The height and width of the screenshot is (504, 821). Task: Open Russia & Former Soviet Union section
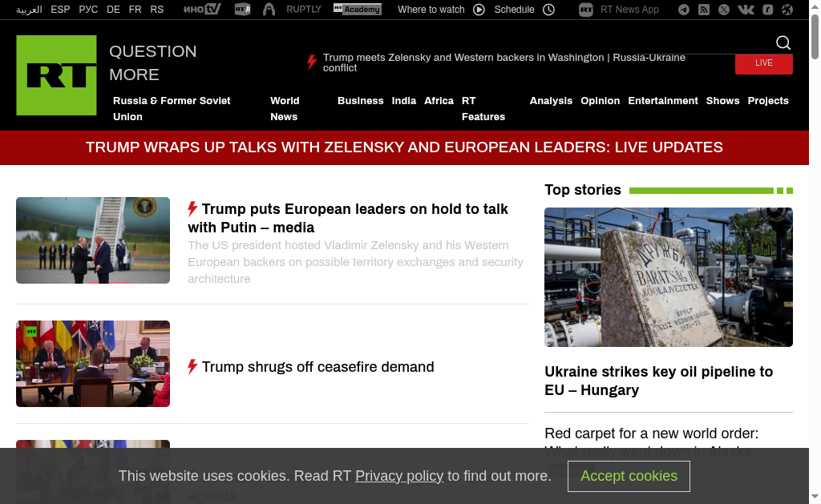click(x=172, y=109)
